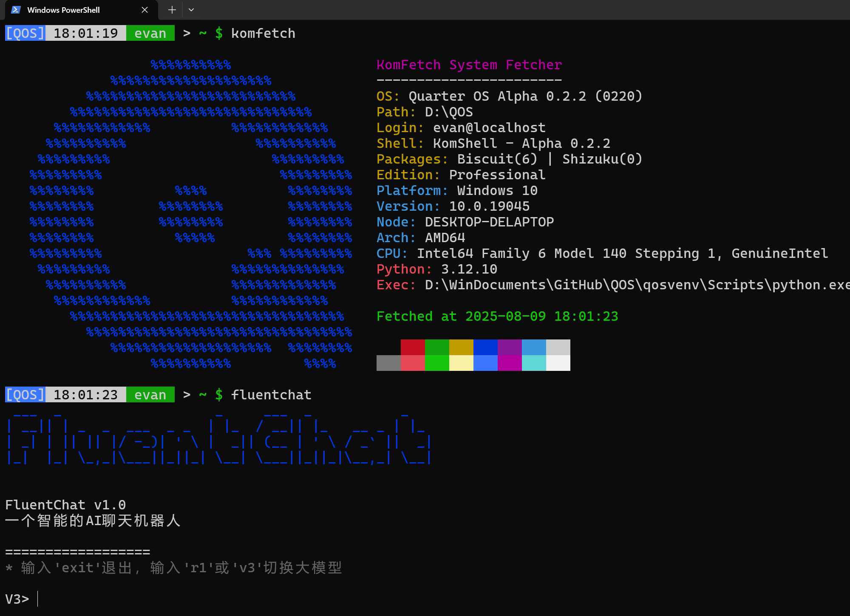Click the [QOS] badge on the komfetch prompt
The height and width of the screenshot is (616, 850).
[x=25, y=33]
